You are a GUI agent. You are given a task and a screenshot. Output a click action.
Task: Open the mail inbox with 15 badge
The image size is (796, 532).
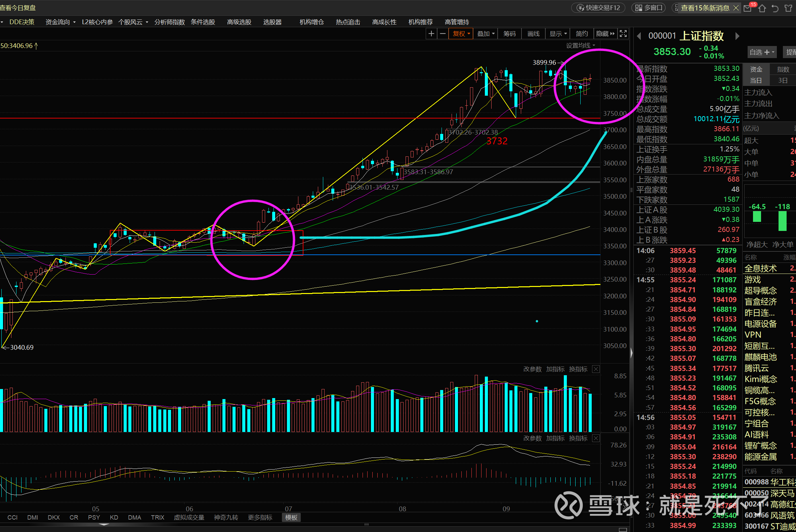(x=747, y=8)
